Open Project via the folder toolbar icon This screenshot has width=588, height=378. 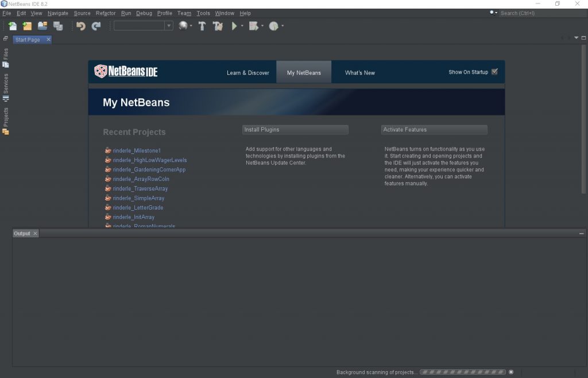tap(42, 26)
